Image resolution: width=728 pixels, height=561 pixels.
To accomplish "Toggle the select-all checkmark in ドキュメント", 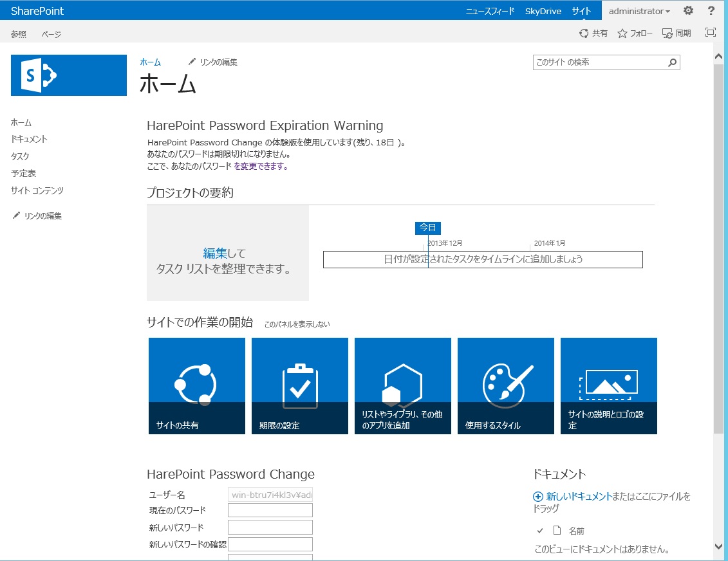I will (x=540, y=530).
